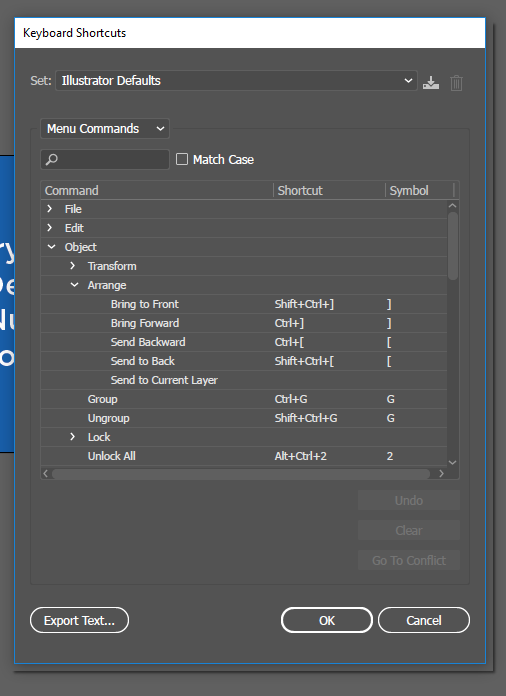Image resolution: width=506 pixels, height=696 pixels.
Task: Expand the Transform submenu
Action: click(x=73, y=266)
